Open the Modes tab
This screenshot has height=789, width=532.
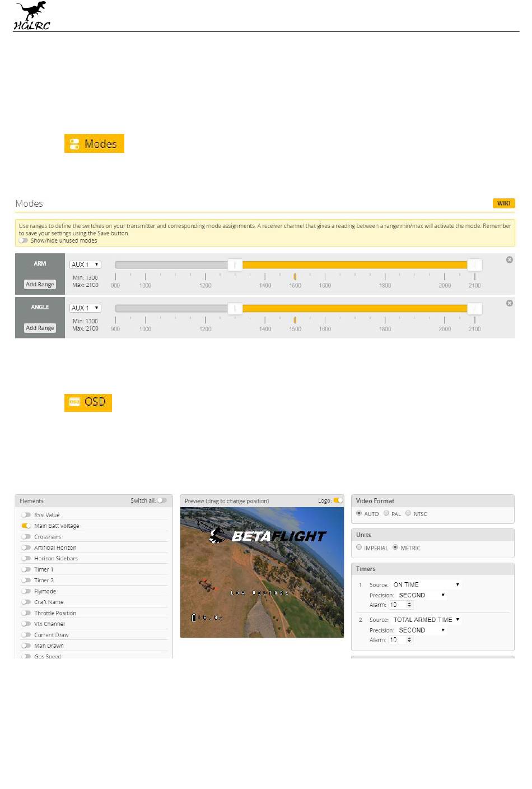tap(94, 143)
